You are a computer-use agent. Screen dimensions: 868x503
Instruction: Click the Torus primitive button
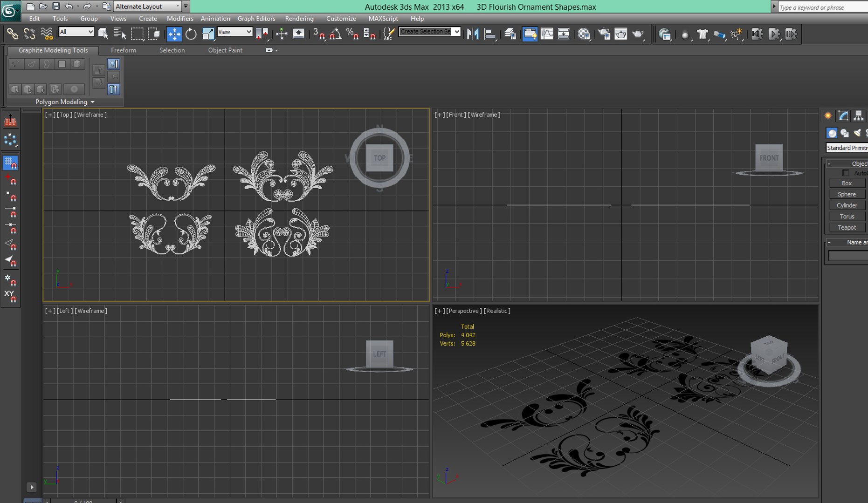click(x=847, y=216)
